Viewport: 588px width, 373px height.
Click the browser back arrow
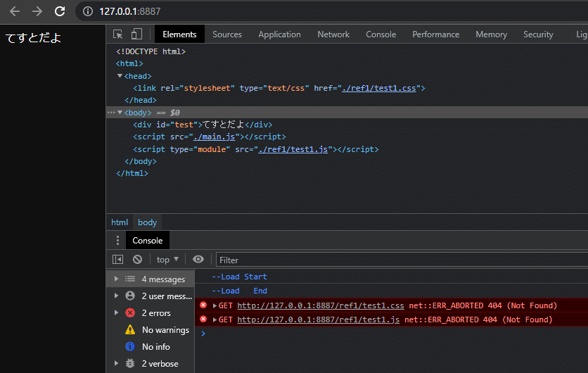pos(15,11)
